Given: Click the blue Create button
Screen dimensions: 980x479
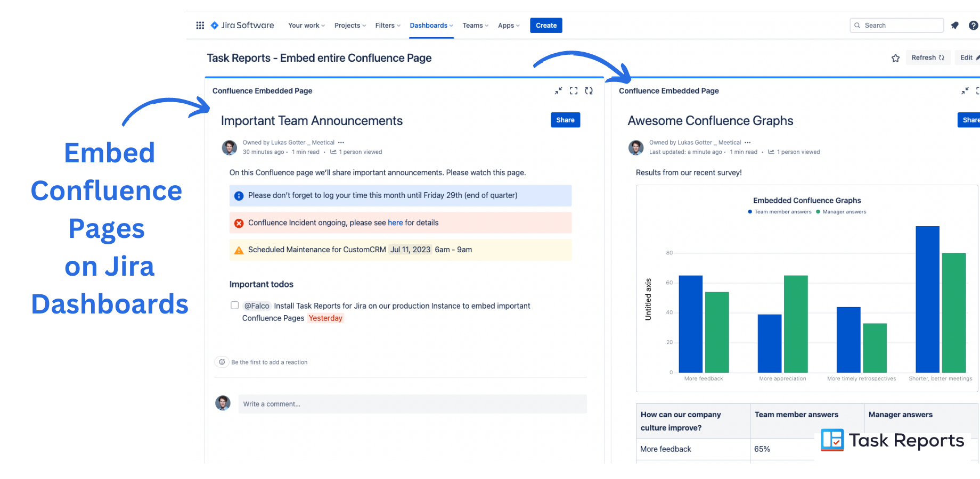Looking at the screenshot, I should (546, 26).
